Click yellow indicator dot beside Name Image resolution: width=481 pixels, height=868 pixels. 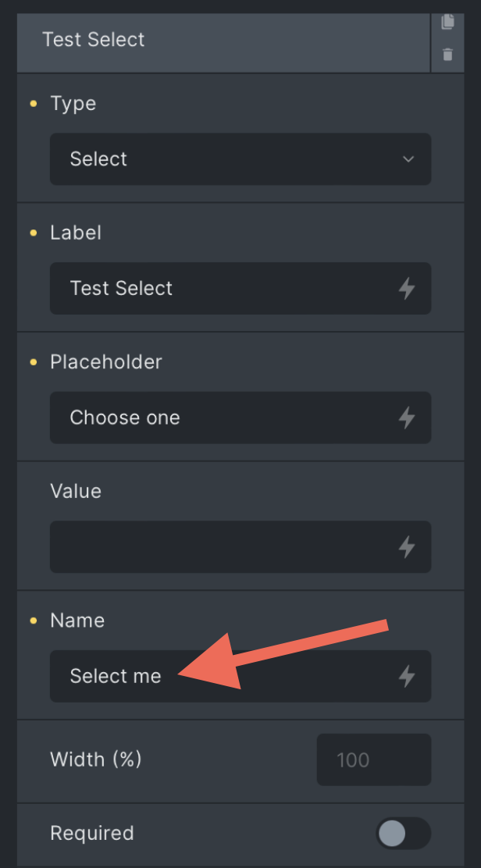coord(34,621)
